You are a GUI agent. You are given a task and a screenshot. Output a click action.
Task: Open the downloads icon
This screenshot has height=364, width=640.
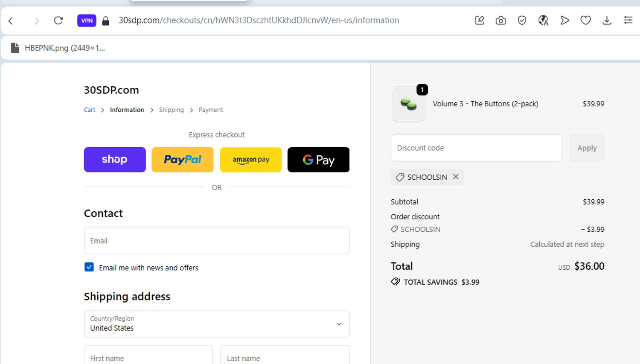click(x=607, y=20)
